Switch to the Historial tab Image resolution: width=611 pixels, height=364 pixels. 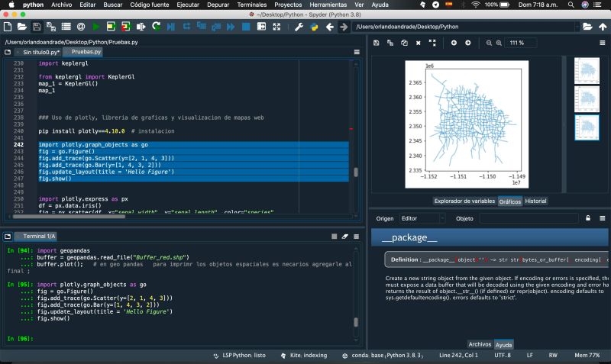tap(535, 201)
